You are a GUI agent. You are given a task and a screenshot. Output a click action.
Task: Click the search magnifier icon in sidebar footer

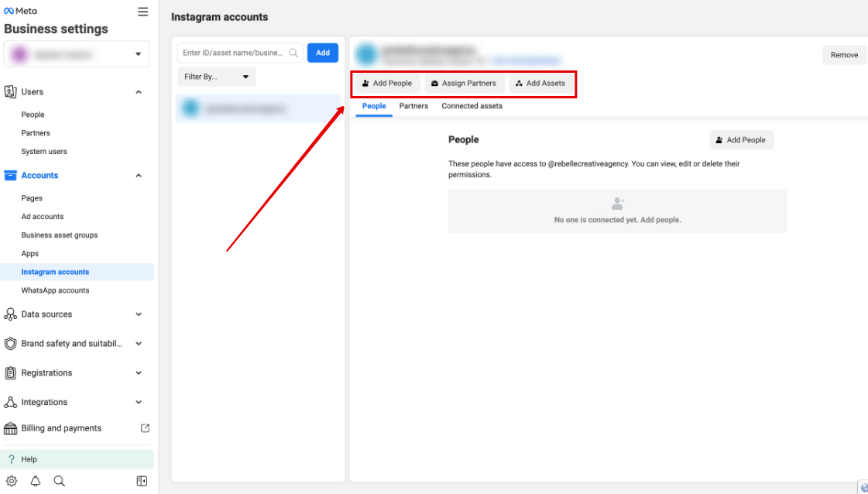(x=59, y=481)
